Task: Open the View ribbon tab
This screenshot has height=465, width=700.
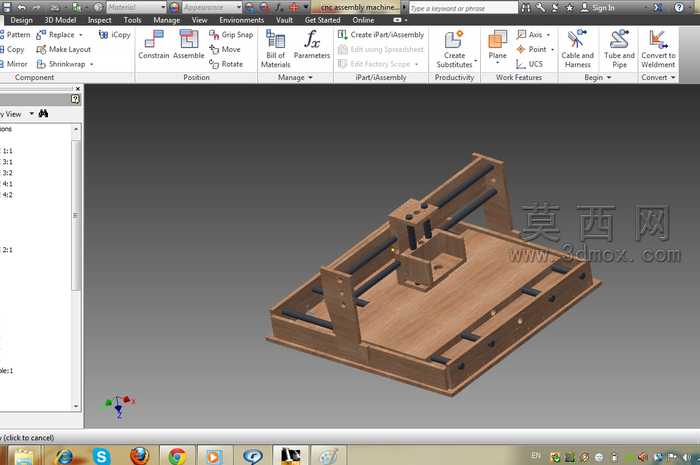Action: pos(200,20)
